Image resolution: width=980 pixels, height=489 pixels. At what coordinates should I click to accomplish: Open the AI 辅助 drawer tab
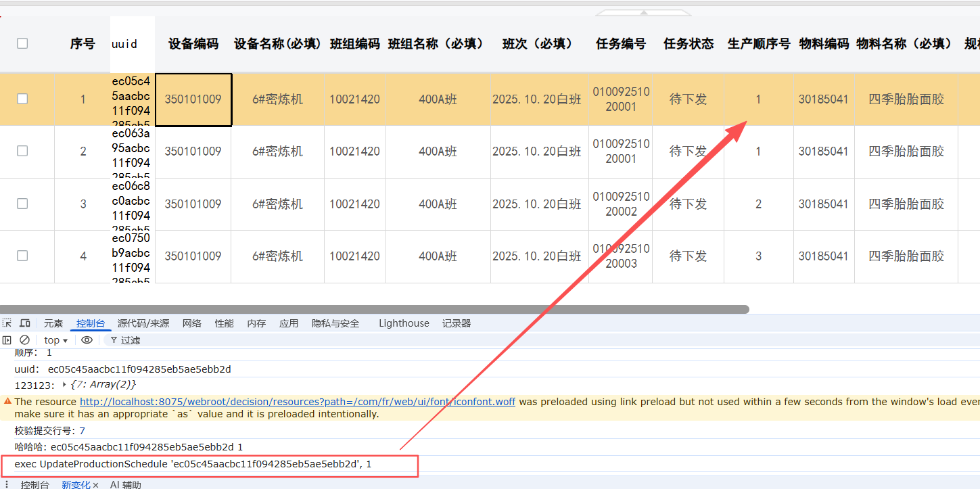(126, 485)
